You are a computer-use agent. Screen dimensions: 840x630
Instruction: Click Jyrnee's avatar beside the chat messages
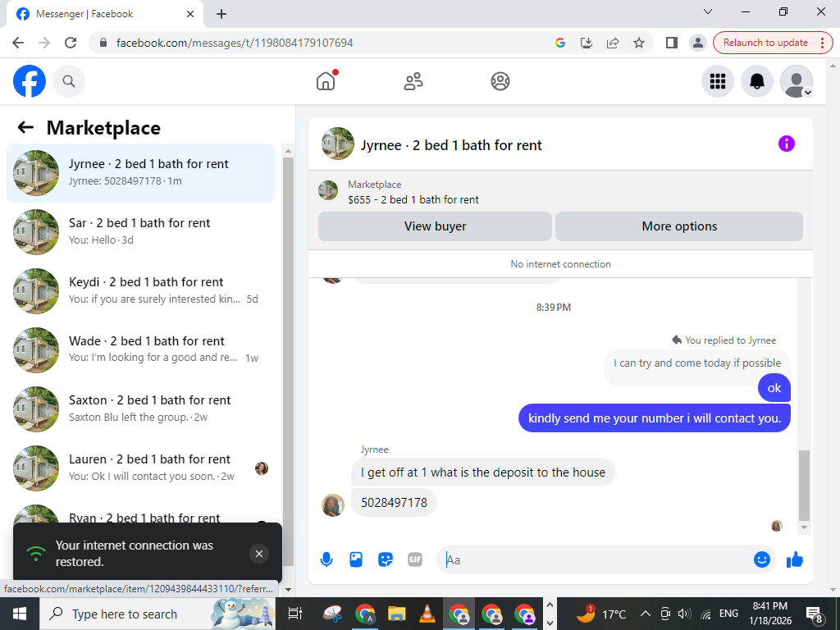point(333,505)
